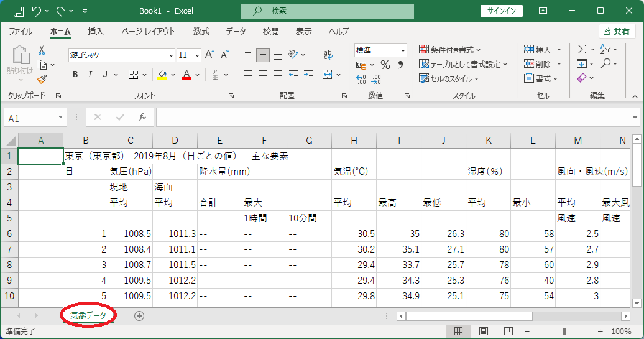Open the Paste button
Viewport: 644px width, 339px height.
click(20, 61)
